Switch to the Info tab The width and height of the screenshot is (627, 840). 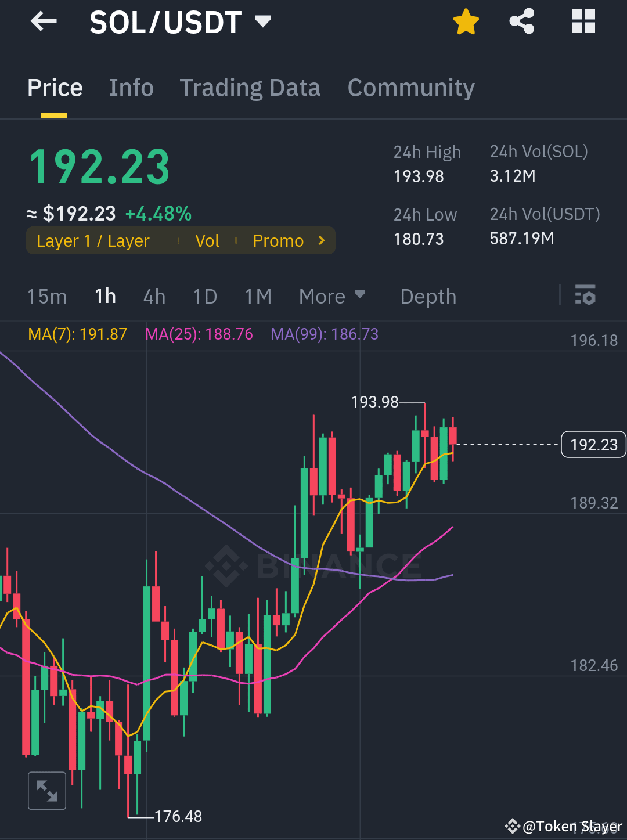point(131,88)
